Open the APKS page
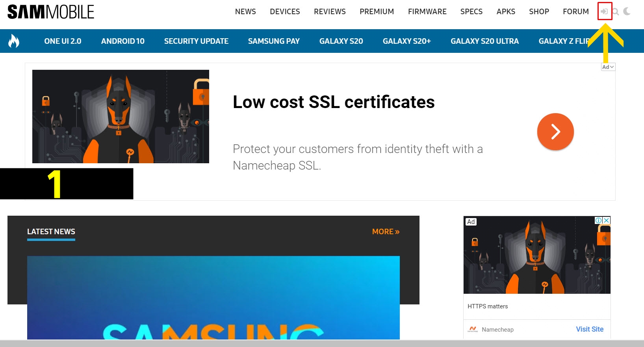The width and height of the screenshot is (644, 347). click(x=506, y=11)
